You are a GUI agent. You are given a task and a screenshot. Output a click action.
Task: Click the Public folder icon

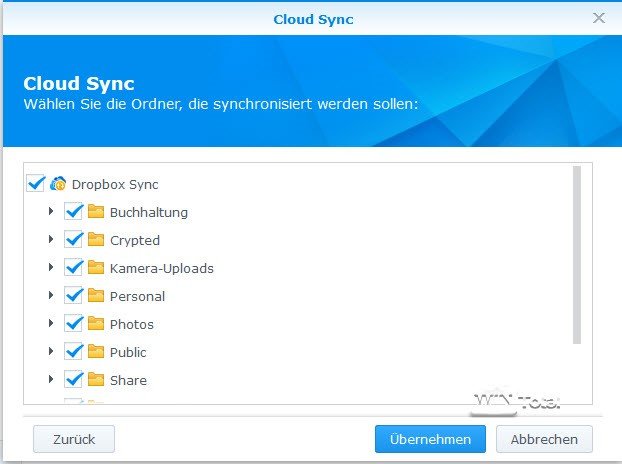(x=96, y=352)
